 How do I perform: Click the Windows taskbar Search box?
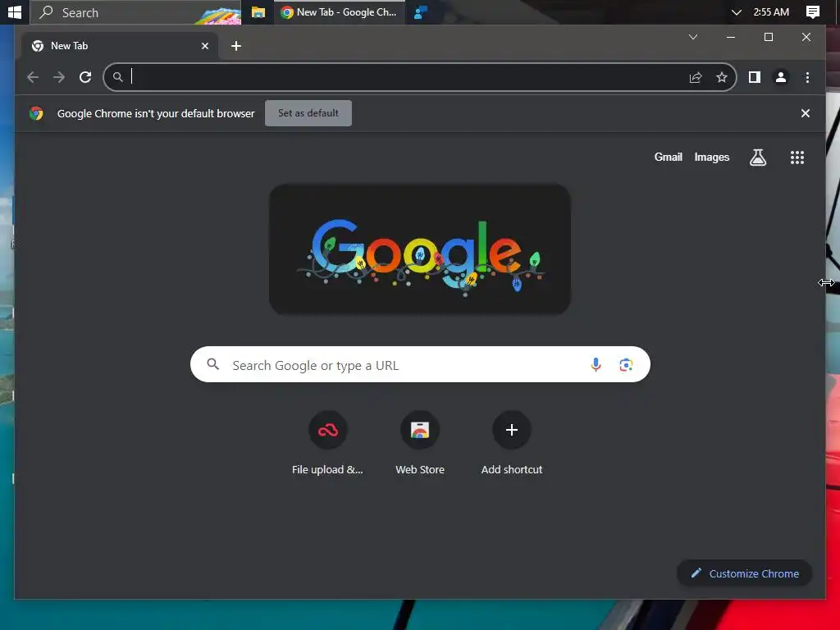tap(135, 11)
